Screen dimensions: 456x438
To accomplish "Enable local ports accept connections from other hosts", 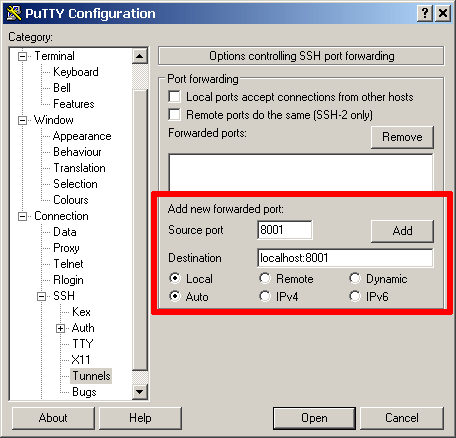I will point(174,97).
